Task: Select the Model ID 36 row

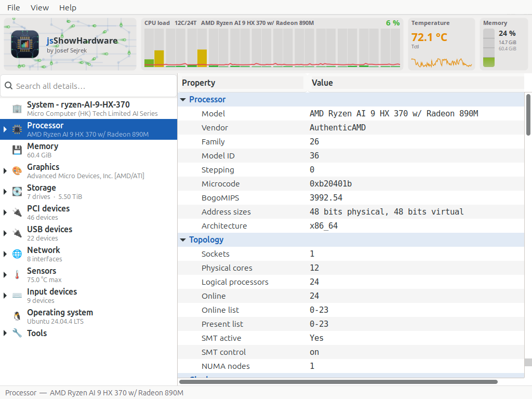Action: 351,156
